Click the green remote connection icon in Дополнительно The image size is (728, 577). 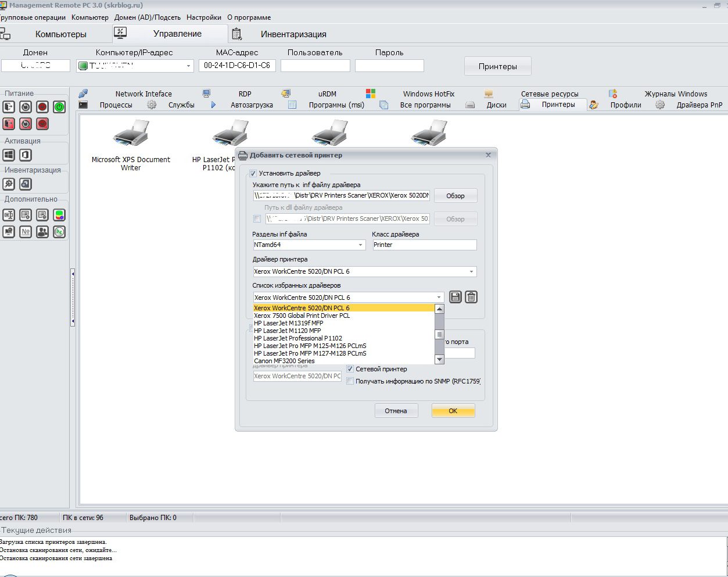coord(59,232)
